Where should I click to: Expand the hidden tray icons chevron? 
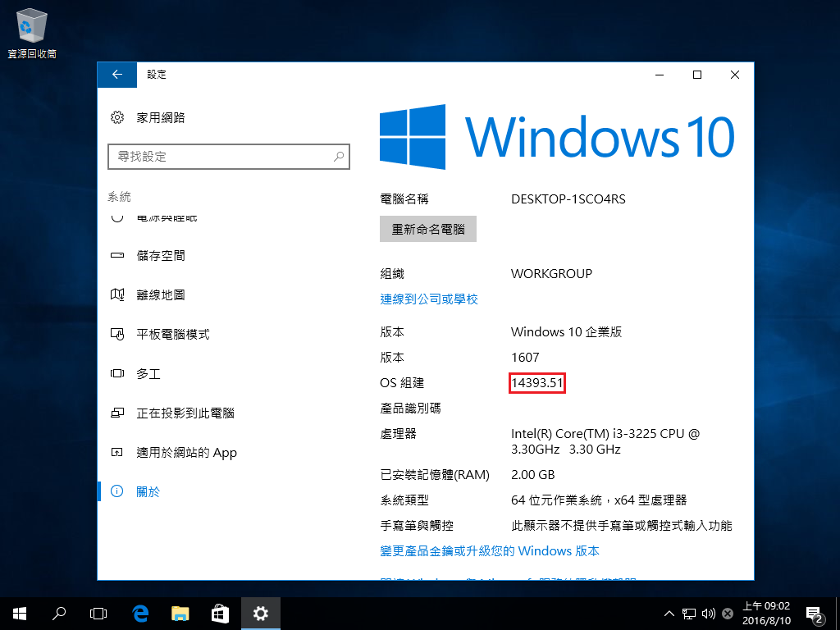pyautogui.click(x=669, y=614)
